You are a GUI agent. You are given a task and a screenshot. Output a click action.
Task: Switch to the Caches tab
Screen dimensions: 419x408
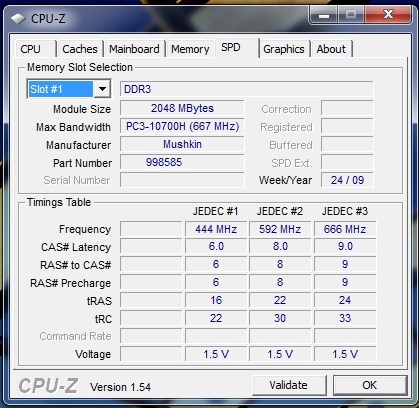coord(80,49)
